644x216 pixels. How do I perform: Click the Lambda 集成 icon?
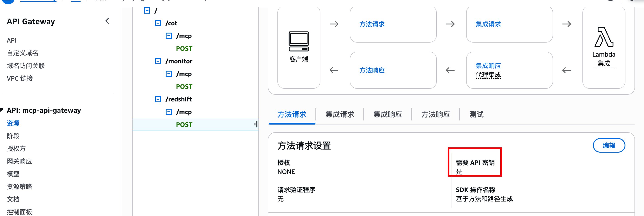pos(604,37)
